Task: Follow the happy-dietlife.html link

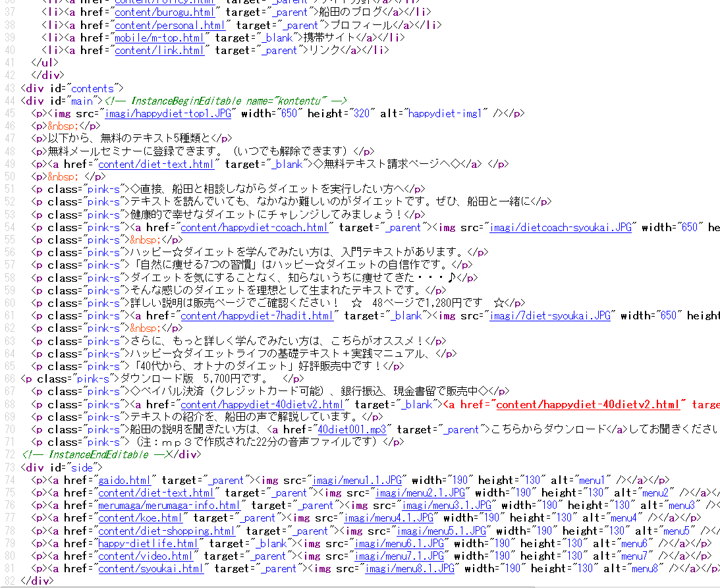Action: click(x=148, y=543)
